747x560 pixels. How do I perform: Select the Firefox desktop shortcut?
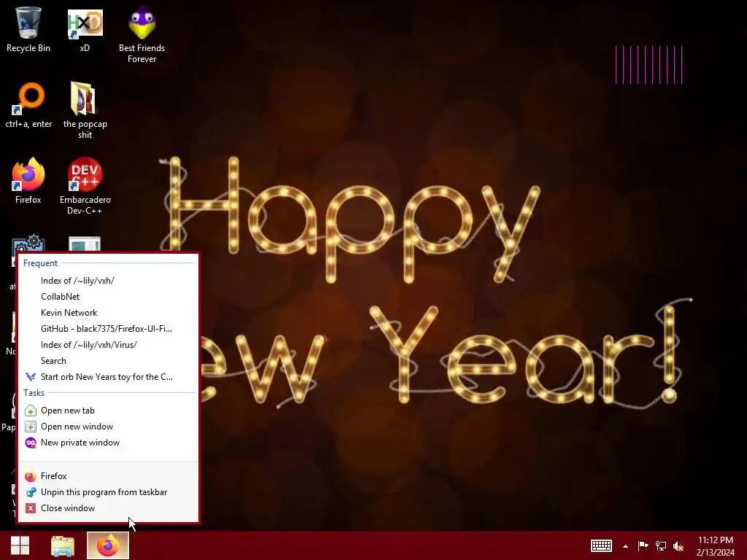tap(28, 181)
